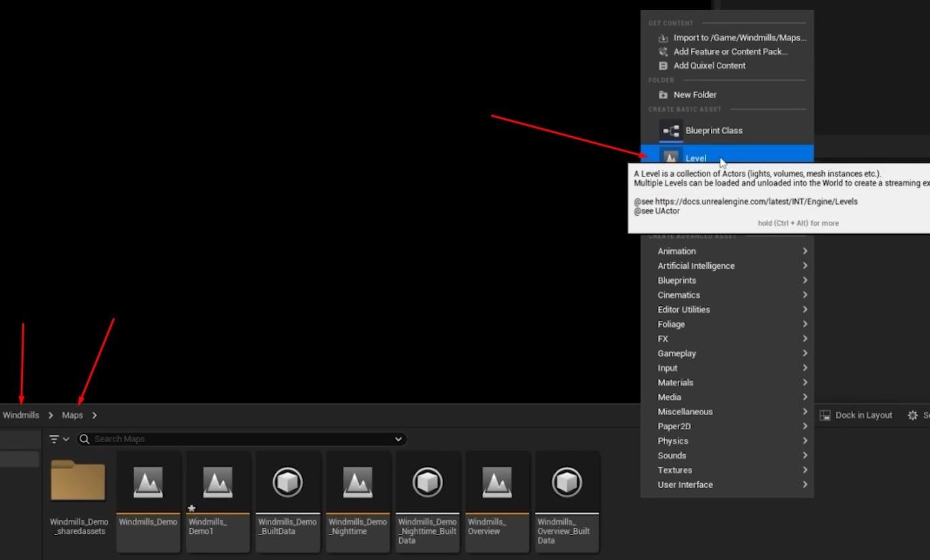This screenshot has height=560, width=930.
Task: Expand the Editor Utilities submenu
Action: [727, 310]
